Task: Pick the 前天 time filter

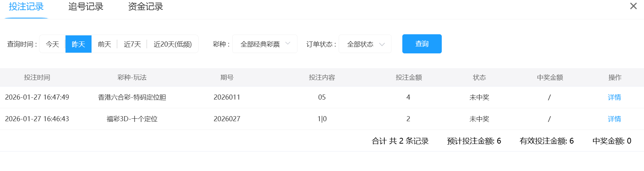Action: click(x=105, y=44)
